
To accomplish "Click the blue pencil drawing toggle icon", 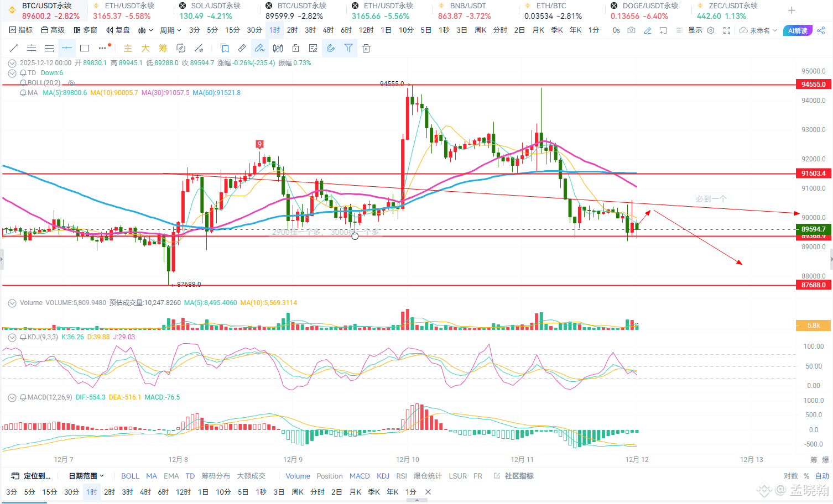I will pos(648,30).
